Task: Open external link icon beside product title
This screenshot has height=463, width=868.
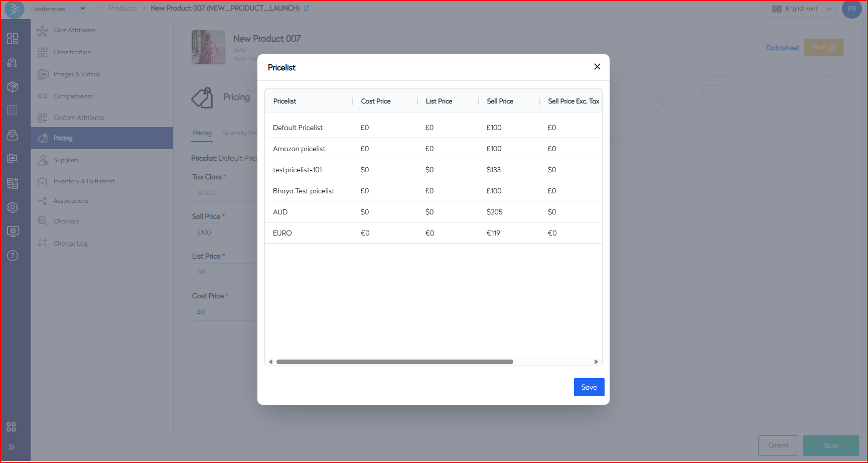Action: click(x=307, y=8)
